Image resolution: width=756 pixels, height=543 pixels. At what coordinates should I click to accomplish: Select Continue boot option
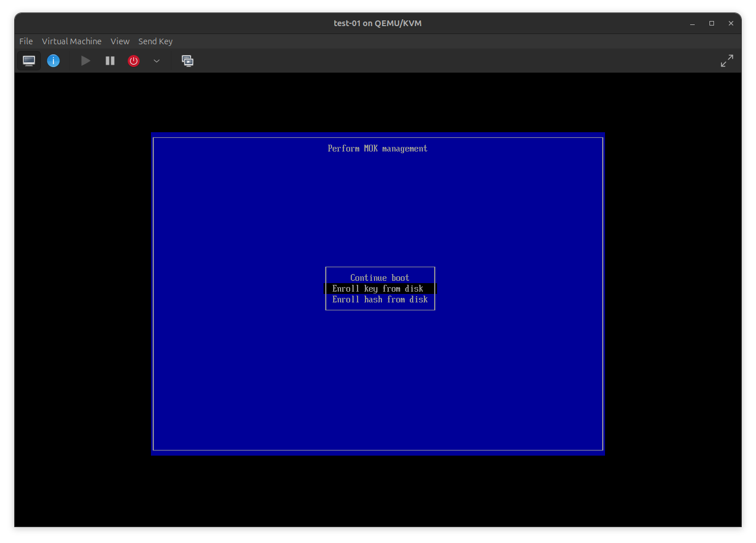(x=379, y=277)
